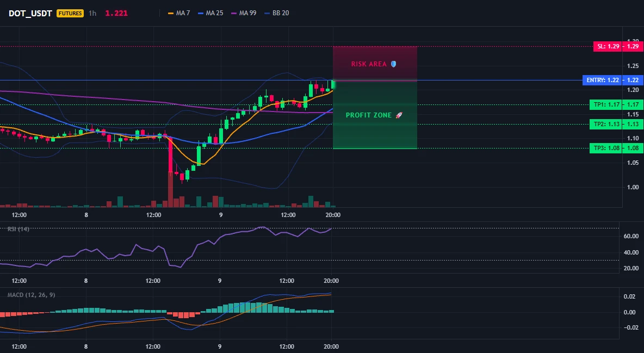
Task: Open the RSI (14) indicator label
Action: [18, 229]
